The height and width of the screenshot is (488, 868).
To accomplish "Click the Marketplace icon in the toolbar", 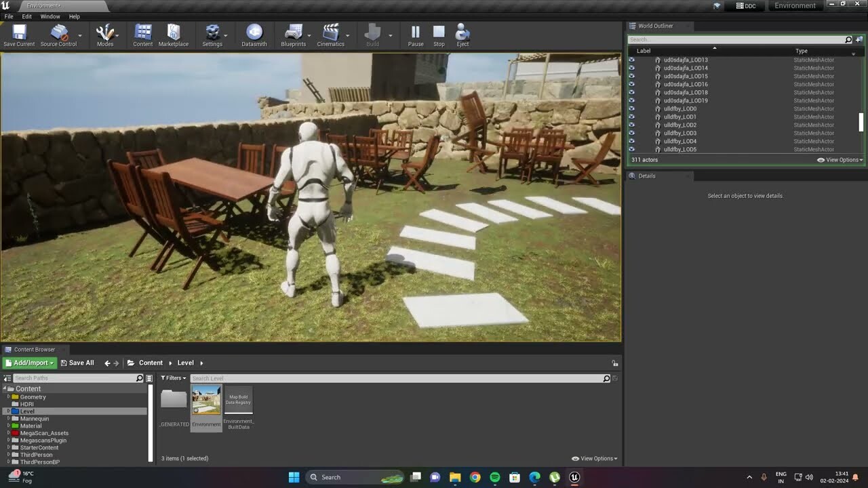I will click(x=174, y=33).
